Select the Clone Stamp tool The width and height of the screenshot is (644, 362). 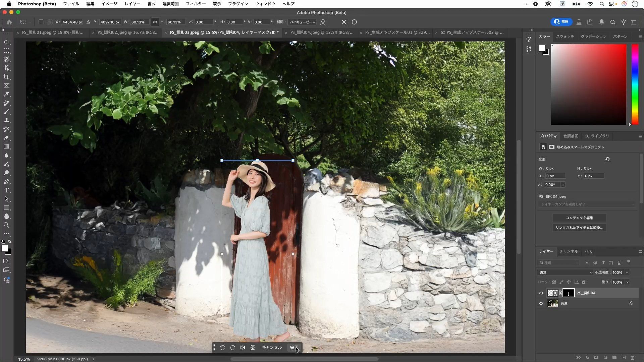click(x=6, y=121)
